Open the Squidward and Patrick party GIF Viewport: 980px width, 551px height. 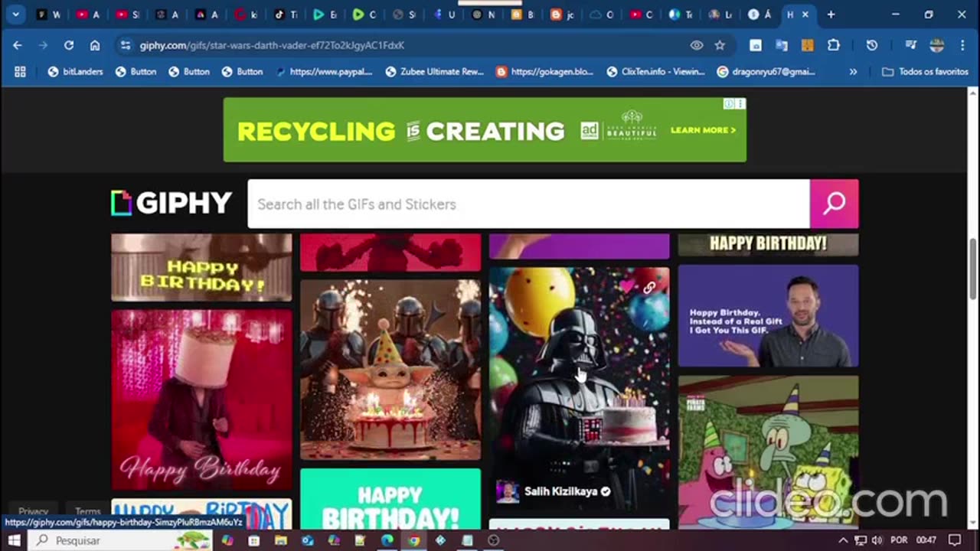point(768,452)
